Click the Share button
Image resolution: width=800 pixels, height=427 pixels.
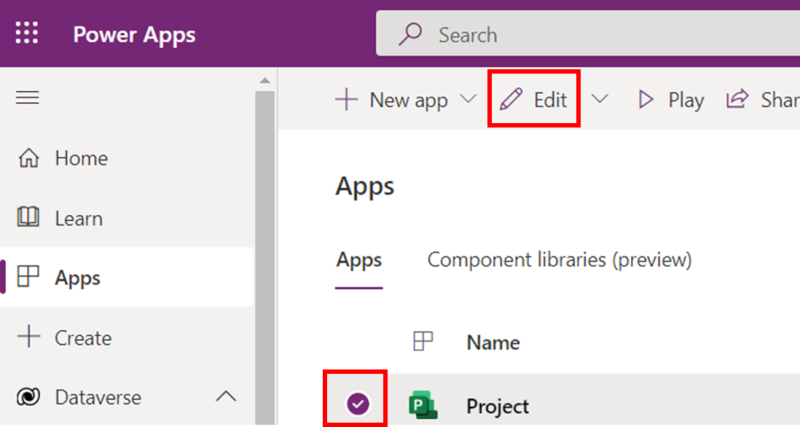[763, 99]
